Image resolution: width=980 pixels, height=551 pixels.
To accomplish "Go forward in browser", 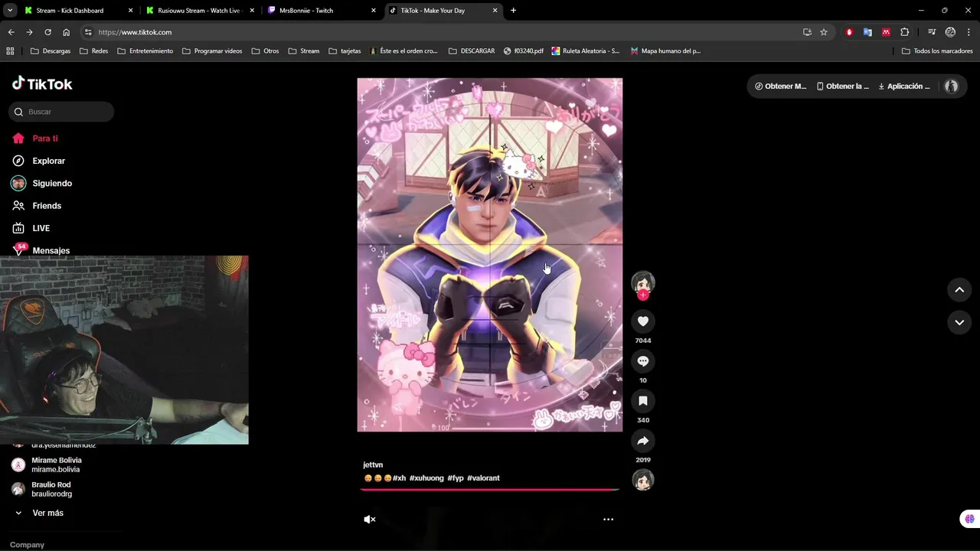I will click(x=29, y=32).
